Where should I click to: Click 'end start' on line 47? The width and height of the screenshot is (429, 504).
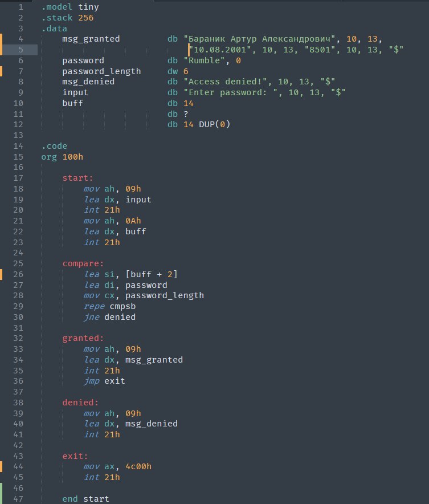click(85, 499)
